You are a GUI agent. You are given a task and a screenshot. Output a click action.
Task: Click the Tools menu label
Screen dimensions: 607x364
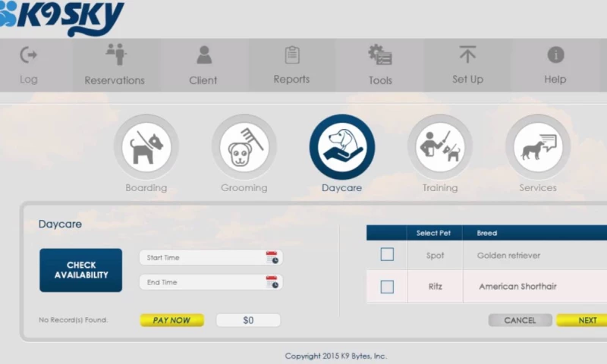pyautogui.click(x=380, y=80)
